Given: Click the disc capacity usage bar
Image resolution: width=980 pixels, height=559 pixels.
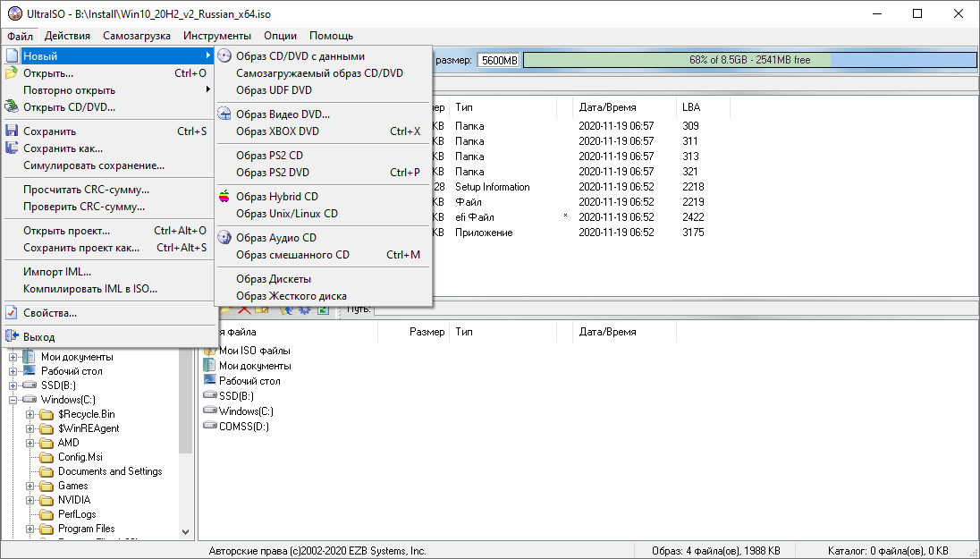Looking at the screenshot, I should click(749, 60).
